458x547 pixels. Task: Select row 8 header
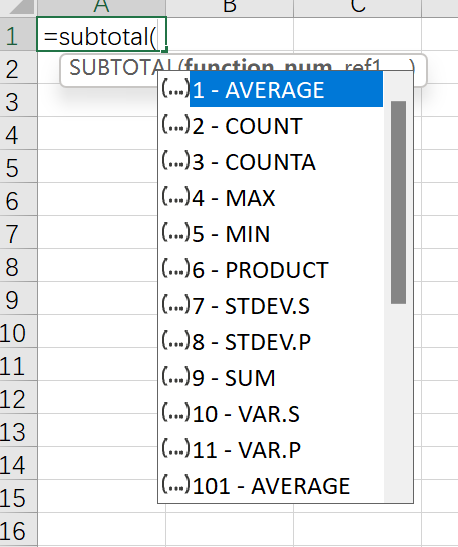18,265
